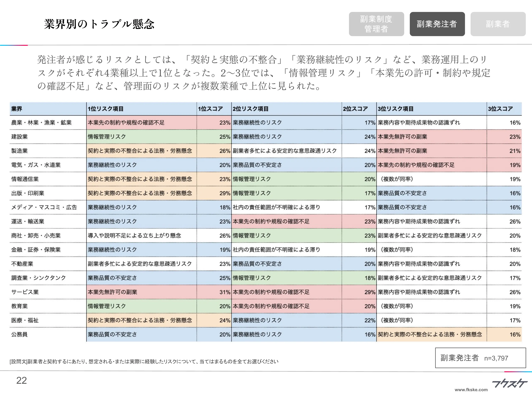Click the slide title 業界別のトラブル懸念
The width and height of the screenshot is (532, 399).
click(x=100, y=24)
